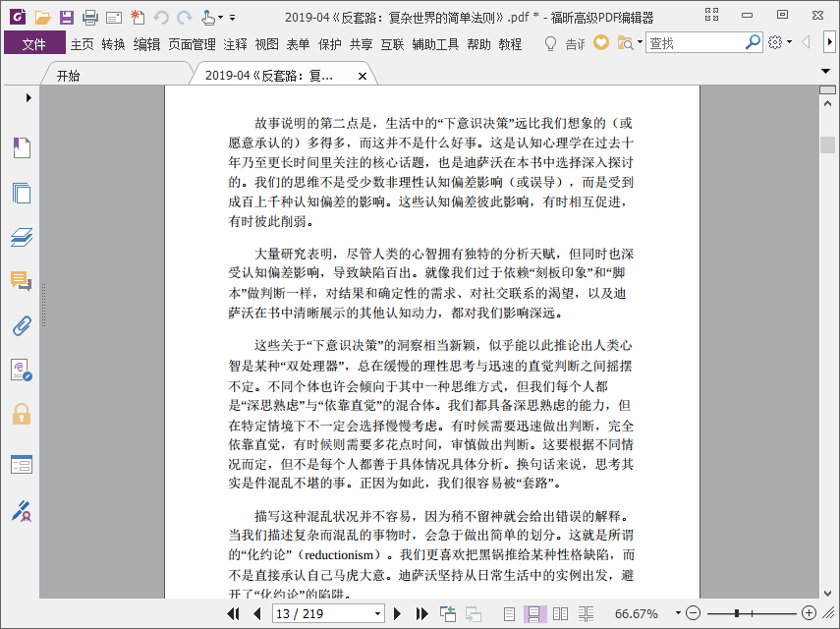The width and height of the screenshot is (840, 629).
Task: Select the touch mode hand icon
Action: 208,18
